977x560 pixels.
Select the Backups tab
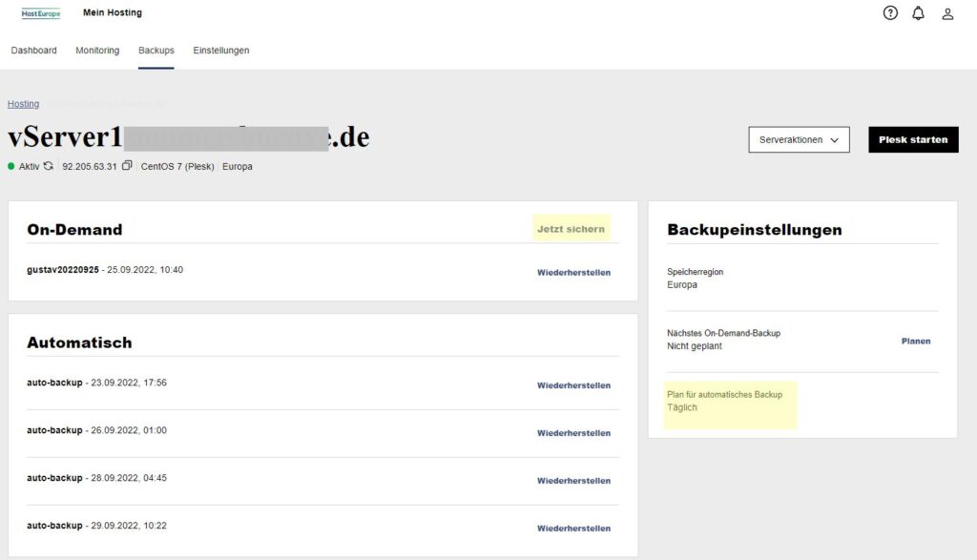pyautogui.click(x=156, y=51)
